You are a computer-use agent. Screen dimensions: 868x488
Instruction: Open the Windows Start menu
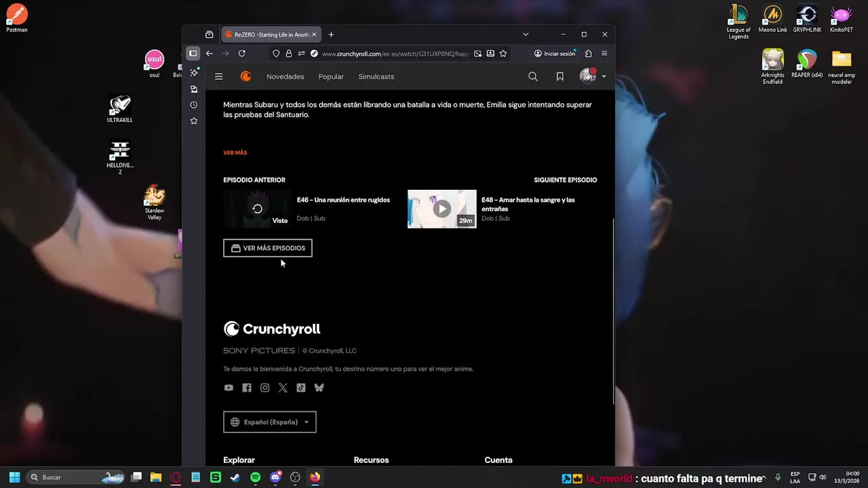(14, 477)
